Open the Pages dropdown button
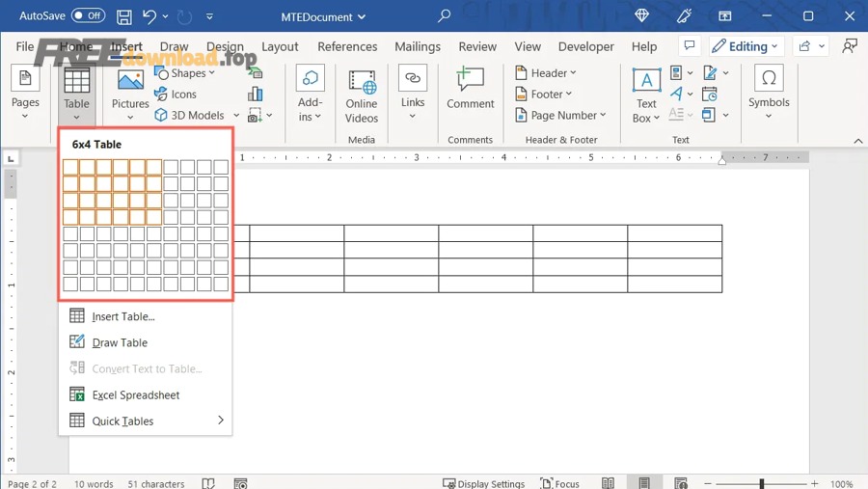The image size is (868, 489). coord(25,93)
